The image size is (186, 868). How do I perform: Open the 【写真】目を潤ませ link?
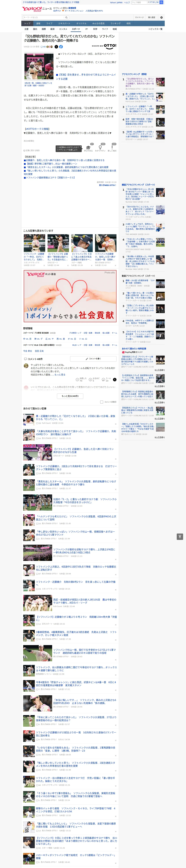tap(86, 77)
